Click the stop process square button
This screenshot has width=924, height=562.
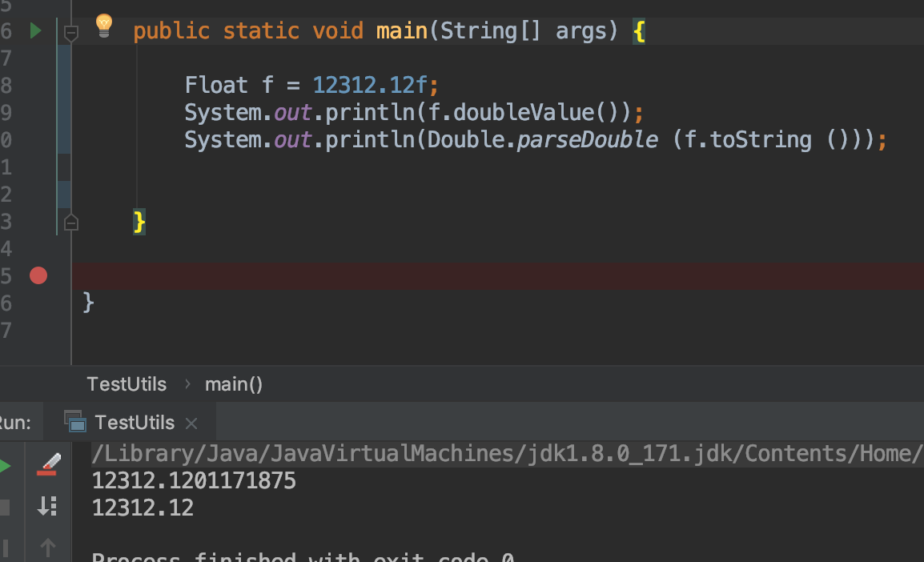coord(5,508)
